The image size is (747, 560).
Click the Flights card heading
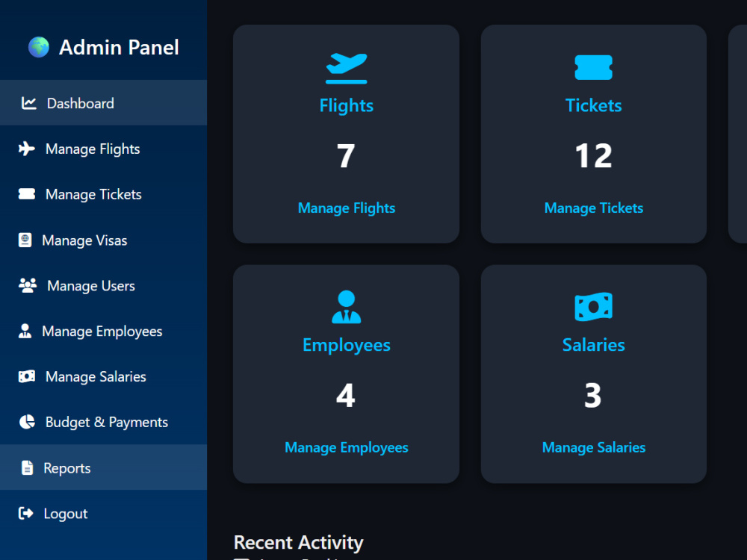point(347,106)
